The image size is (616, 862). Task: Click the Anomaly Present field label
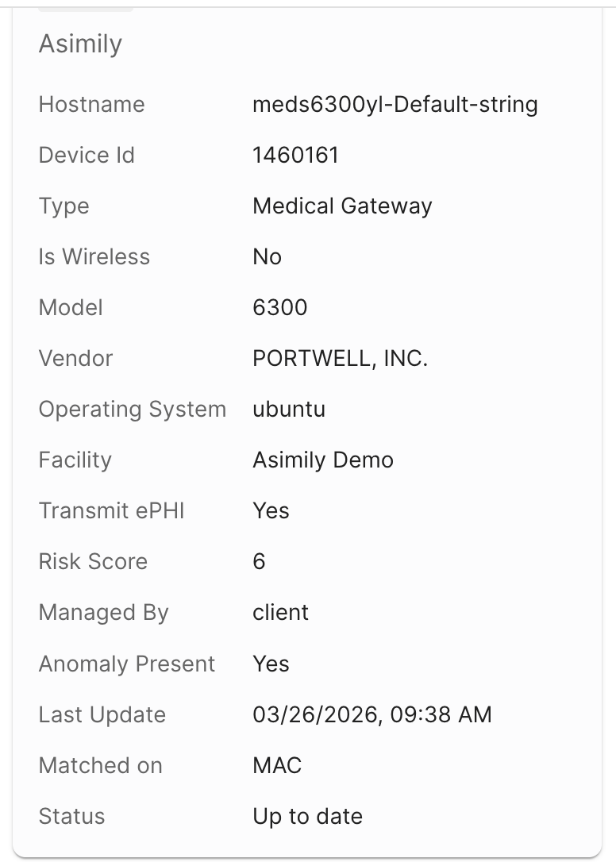click(x=126, y=664)
